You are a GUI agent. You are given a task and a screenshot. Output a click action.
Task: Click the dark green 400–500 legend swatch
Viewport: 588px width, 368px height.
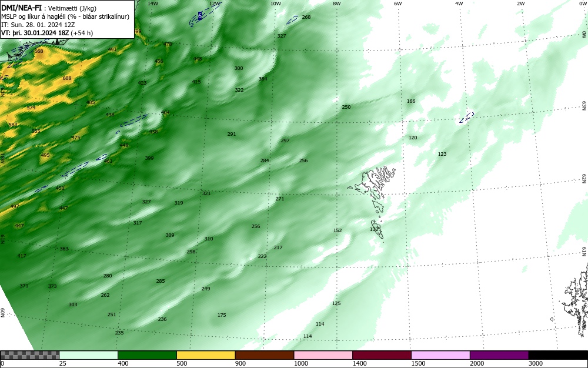coord(147,355)
